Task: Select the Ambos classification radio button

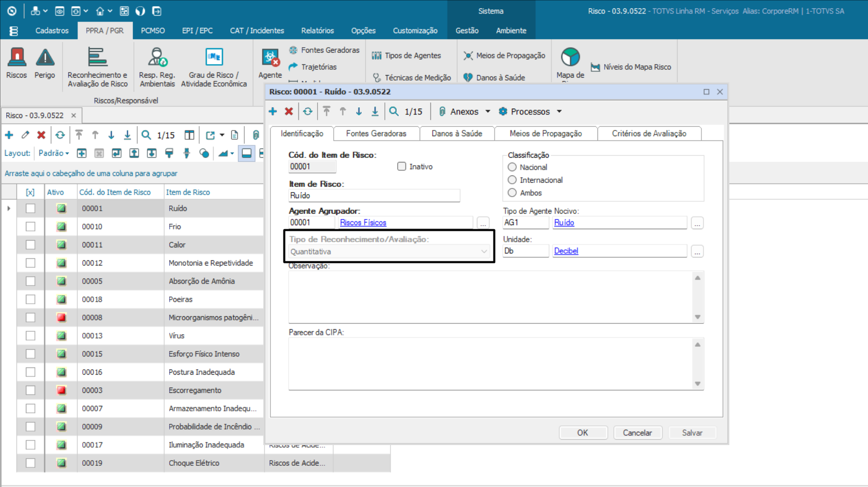Action: pyautogui.click(x=512, y=193)
